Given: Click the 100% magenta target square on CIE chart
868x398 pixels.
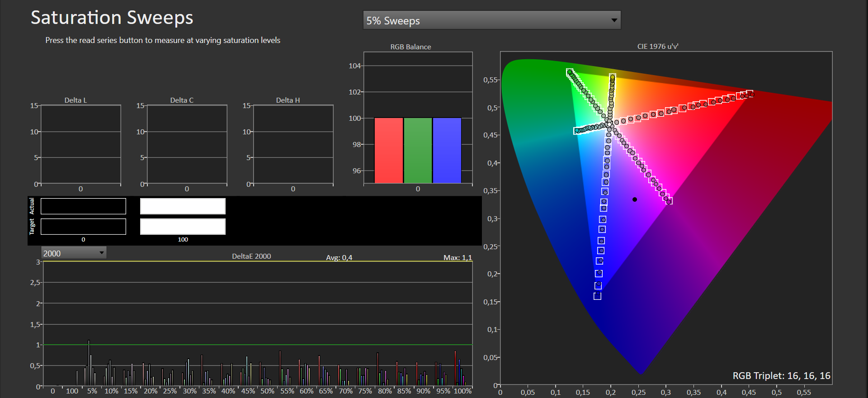Looking at the screenshot, I should (669, 201).
